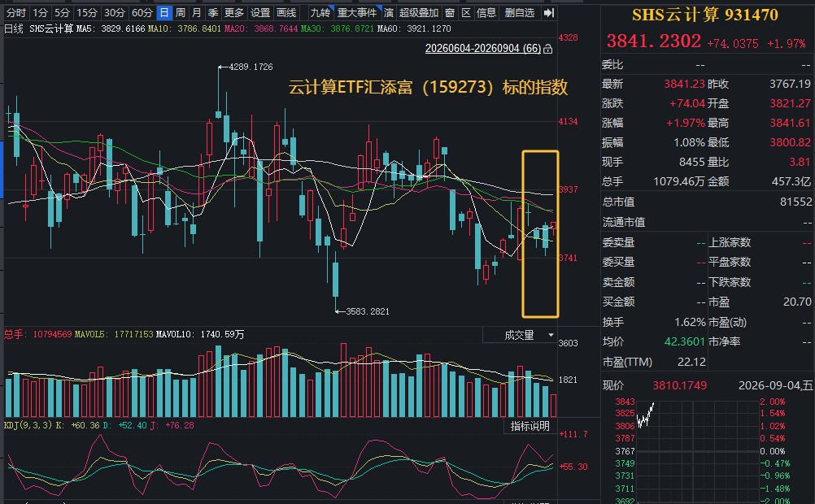Click the MAVOL10: 1740.59万 label
Screen dimensions: 815x504
[200, 334]
